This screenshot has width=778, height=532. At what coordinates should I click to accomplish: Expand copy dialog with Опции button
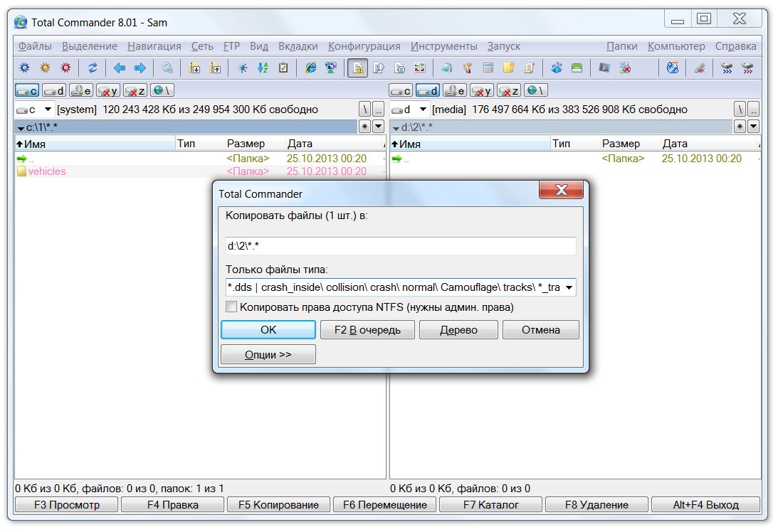(268, 354)
